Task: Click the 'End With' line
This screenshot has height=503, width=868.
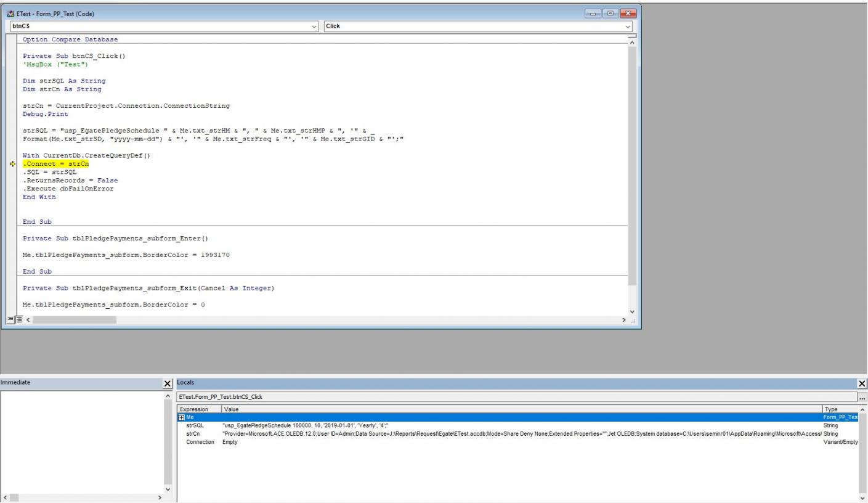Action: point(39,197)
